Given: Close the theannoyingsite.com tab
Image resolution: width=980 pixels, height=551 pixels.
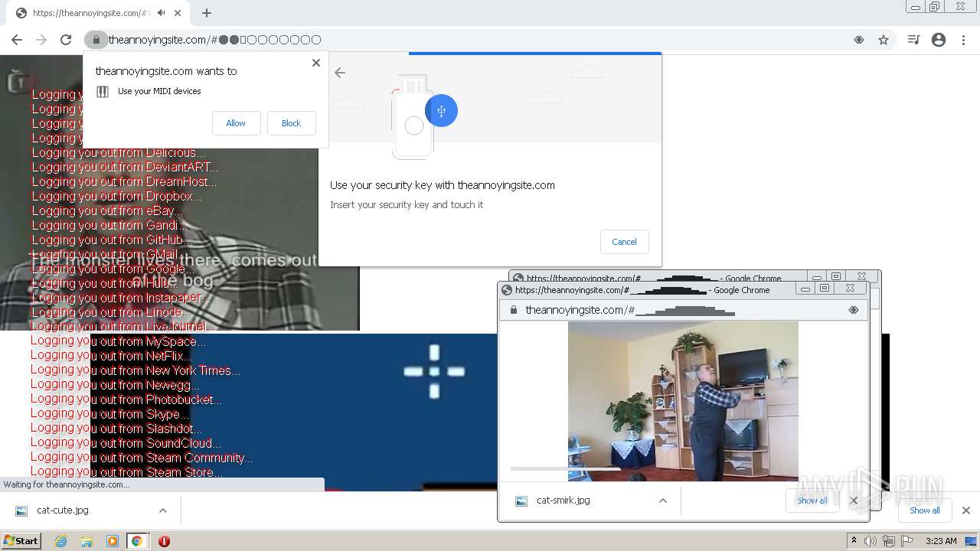Looking at the screenshot, I should (x=178, y=13).
